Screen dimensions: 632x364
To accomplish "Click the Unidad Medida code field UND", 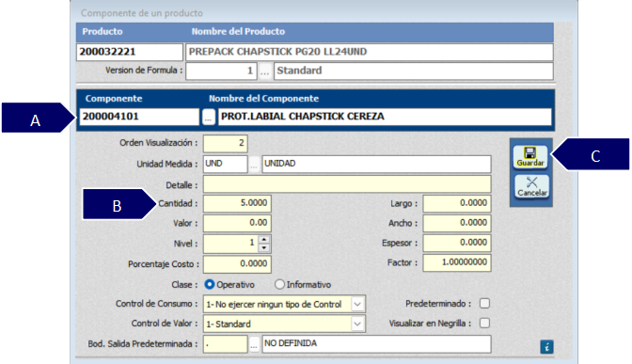I will tap(226, 164).
